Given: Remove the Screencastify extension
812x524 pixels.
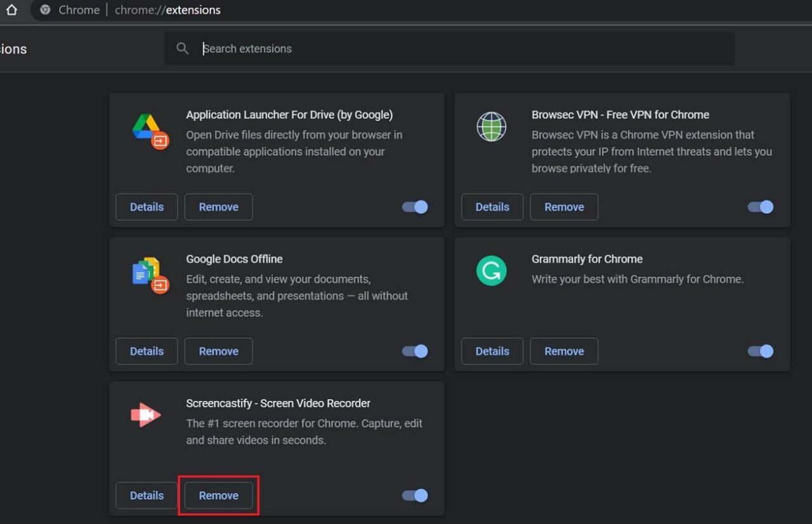Looking at the screenshot, I should (218, 495).
